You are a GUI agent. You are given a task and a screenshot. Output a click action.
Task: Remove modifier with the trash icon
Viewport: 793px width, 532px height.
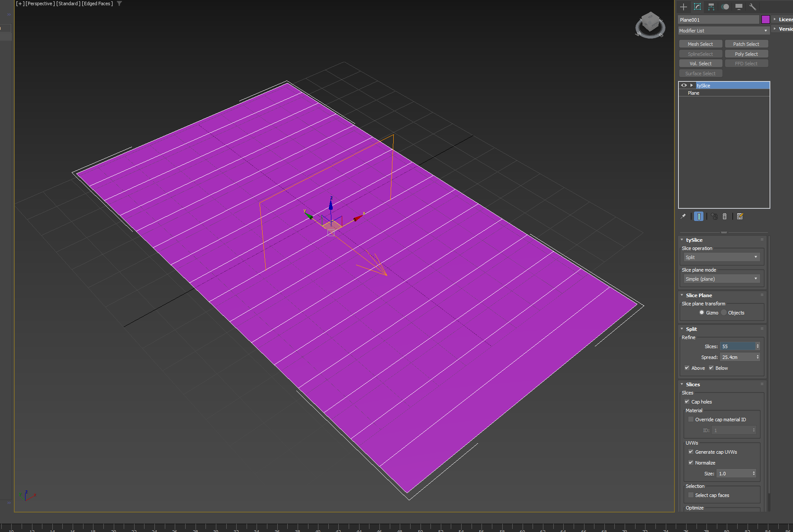point(725,216)
